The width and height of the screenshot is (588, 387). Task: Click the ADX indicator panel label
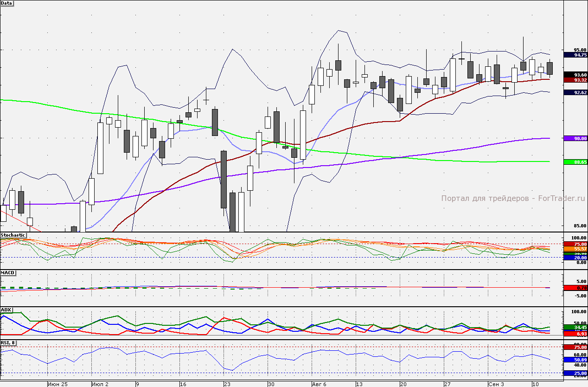[x=6, y=310]
